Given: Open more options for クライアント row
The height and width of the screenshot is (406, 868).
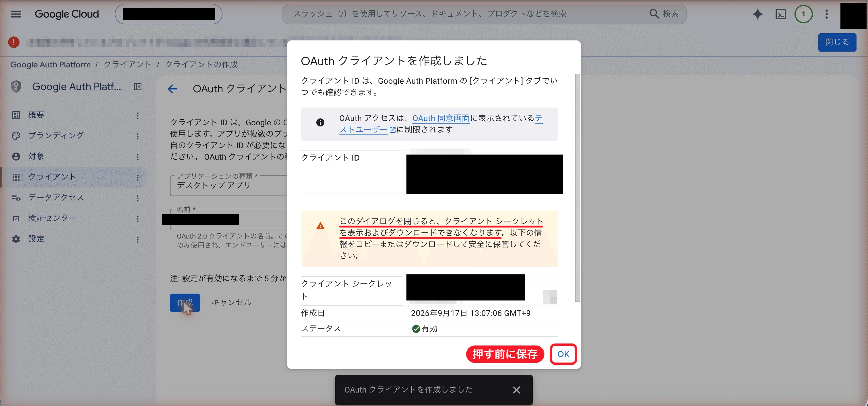Looking at the screenshot, I should click(x=137, y=177).
